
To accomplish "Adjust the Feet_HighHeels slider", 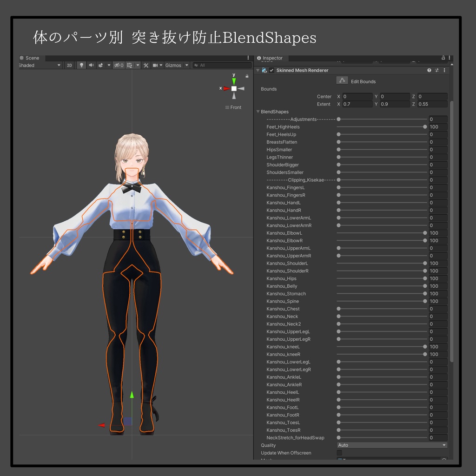I will point(381,126).
